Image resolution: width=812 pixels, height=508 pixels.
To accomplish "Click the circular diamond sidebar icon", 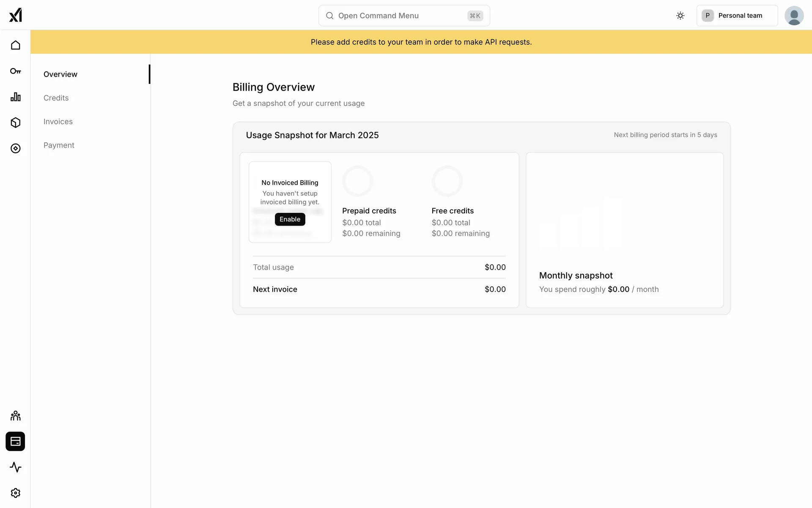I will click(16, 149).
